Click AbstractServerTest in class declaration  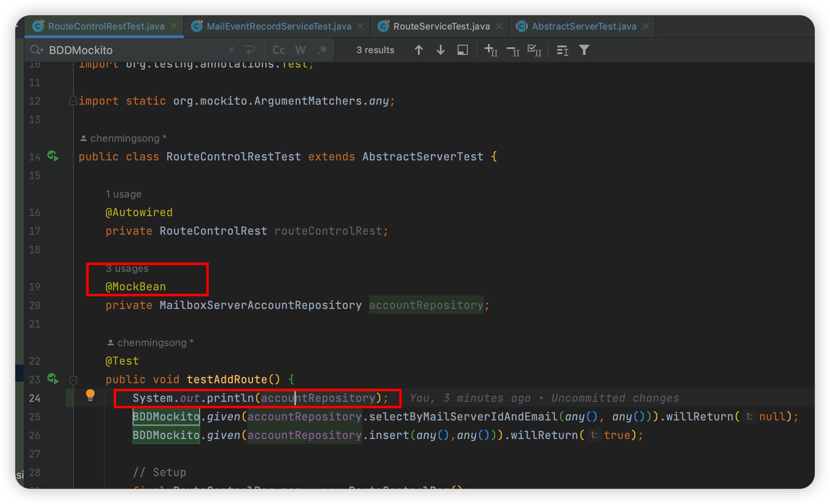[x=423, y=157]
